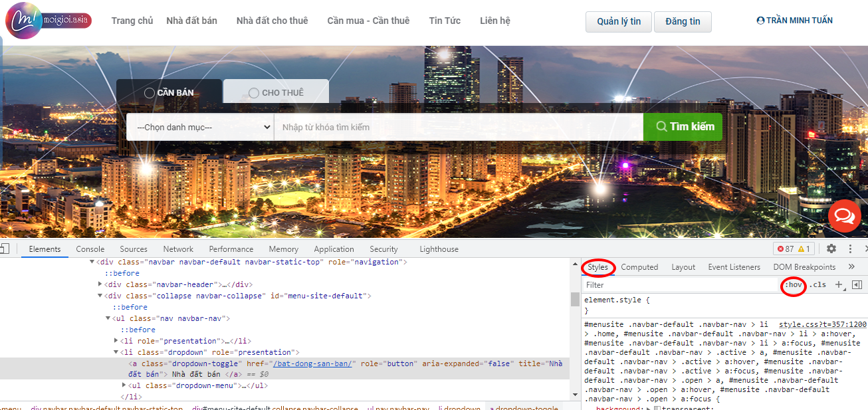This screenshot has height=410, width=868.
Task: Expand the first li role presentation node
Action: [116, 341]
